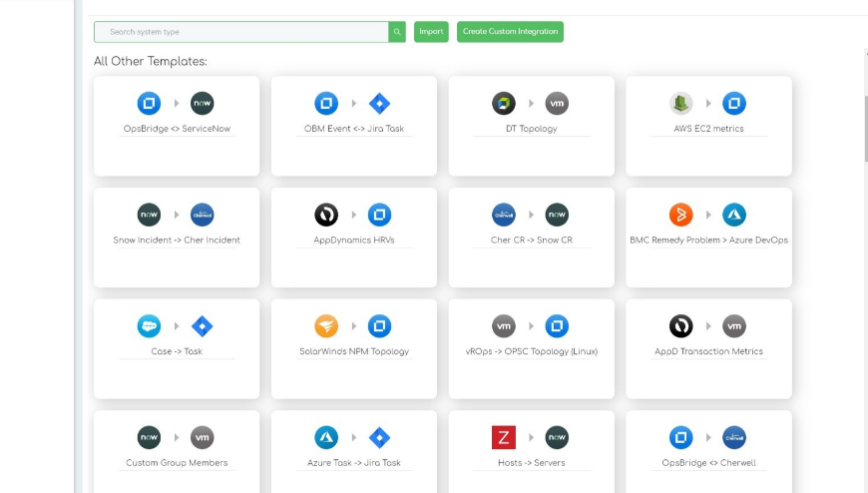The width and height of the screenshot is (868, 493).
Task: Click vm icon in AppD Transaction Metrics card
Action: (734, 326)
